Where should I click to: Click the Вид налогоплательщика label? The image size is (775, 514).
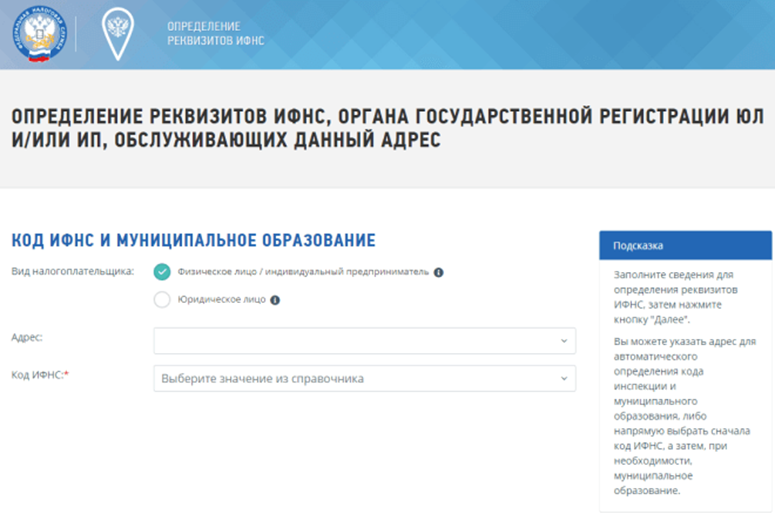(72, 271)
